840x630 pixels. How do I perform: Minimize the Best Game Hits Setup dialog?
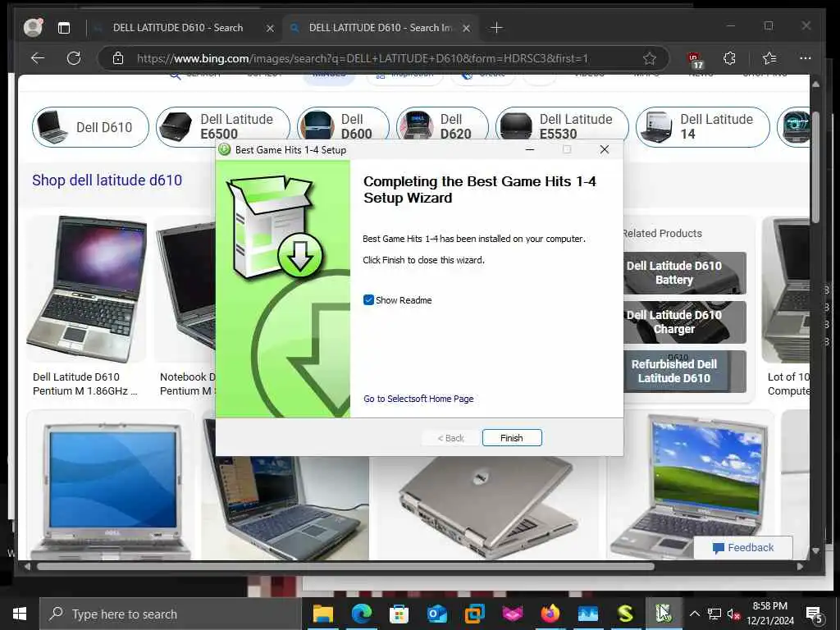(530, 149)
